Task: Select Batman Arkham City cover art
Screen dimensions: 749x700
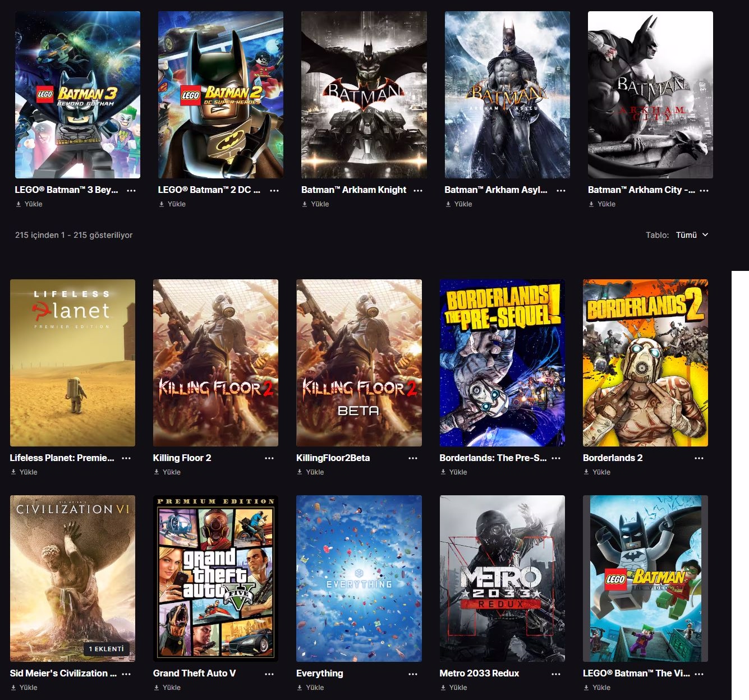Action: coord(650,95)
